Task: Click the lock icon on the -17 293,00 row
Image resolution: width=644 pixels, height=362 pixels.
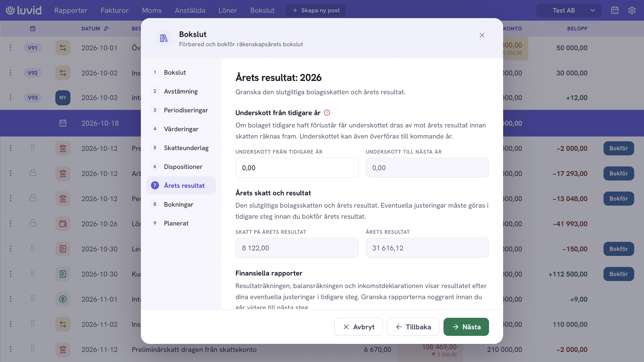Action: click(33, 173)
